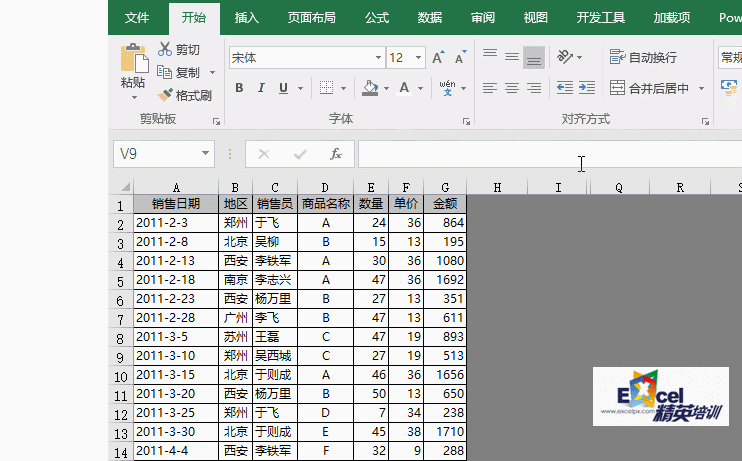
Task: Toggle underline formatting
Action: [283, 88]
